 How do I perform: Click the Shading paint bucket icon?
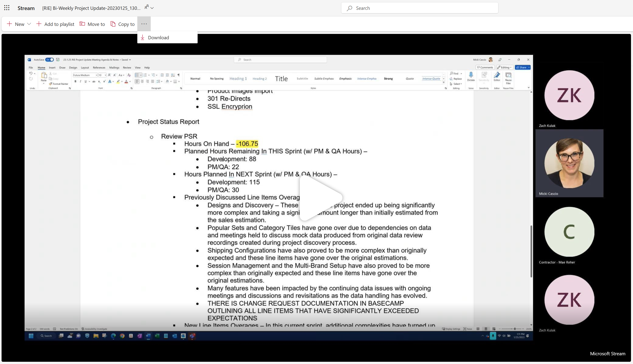167,81
